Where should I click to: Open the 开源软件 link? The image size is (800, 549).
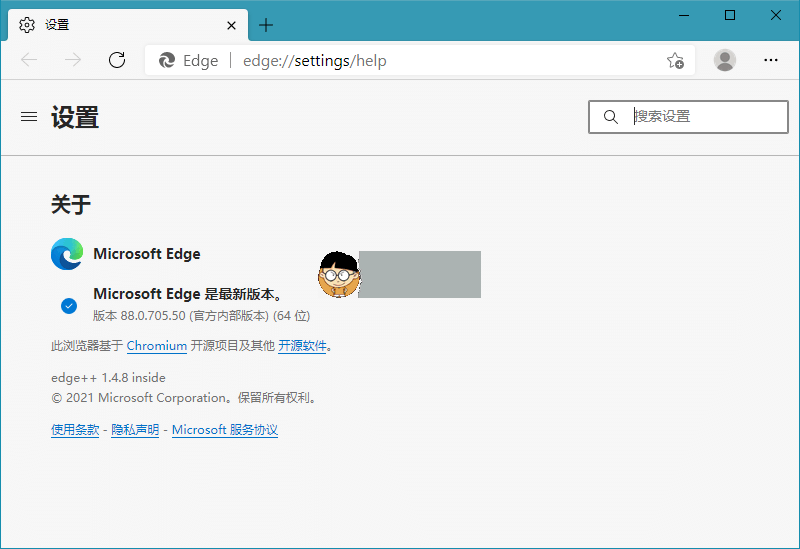coord(302,346)
